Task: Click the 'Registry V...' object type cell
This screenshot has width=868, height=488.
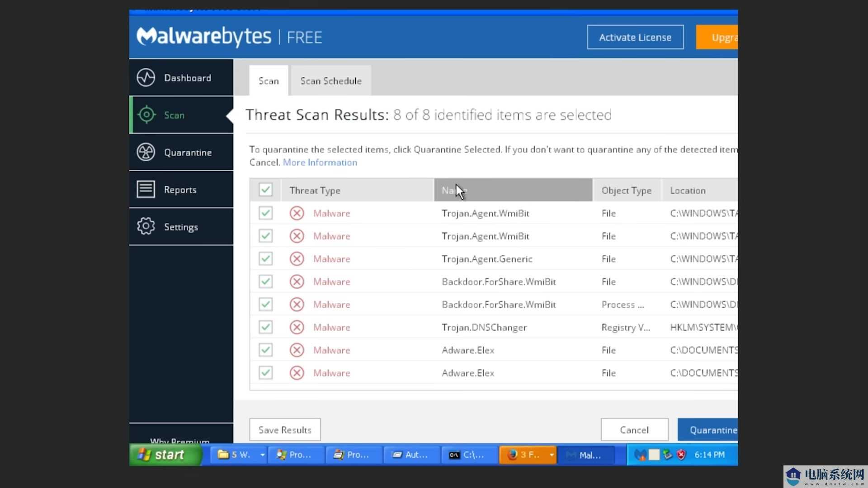Action: pyautogui.click(x=626, y=328)
